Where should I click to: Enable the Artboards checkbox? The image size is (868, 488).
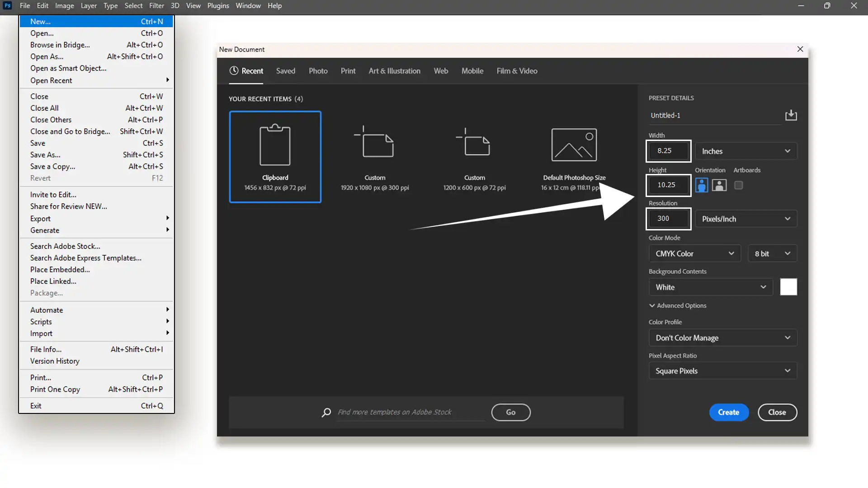pyautogui.click(x=738, y=185)
